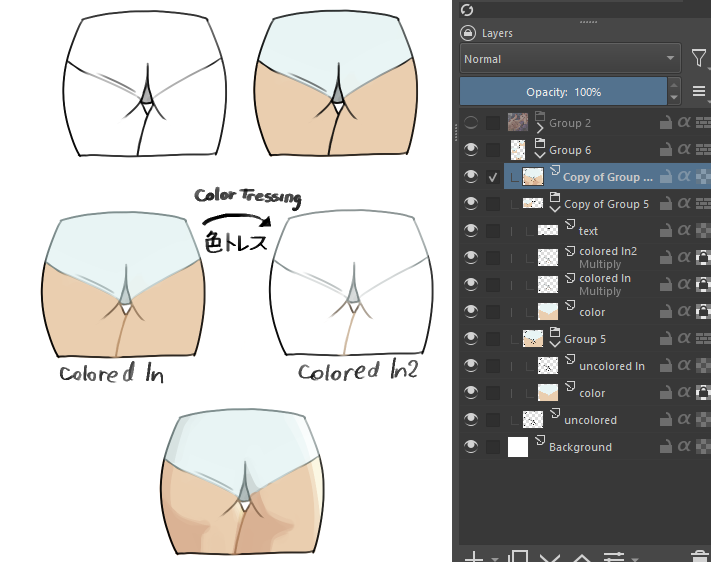Select the 'colored ln2' layer name
Screen dimensions: 711x562
coord(608,251)
